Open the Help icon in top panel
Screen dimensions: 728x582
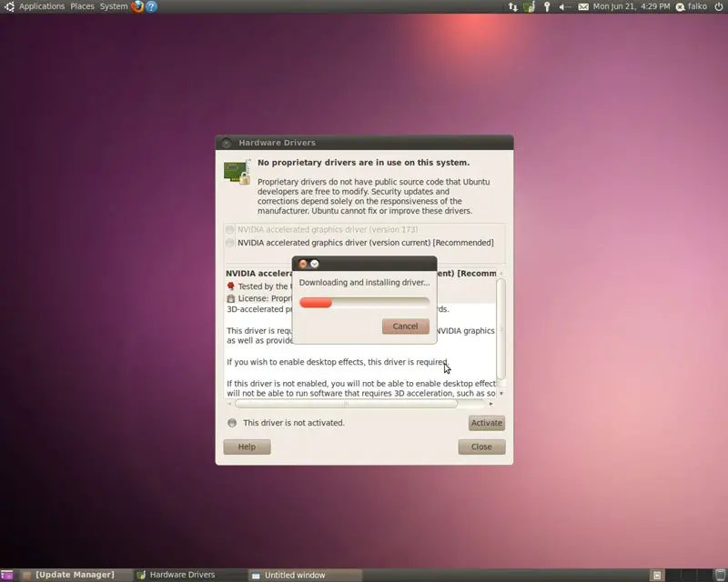151,6
